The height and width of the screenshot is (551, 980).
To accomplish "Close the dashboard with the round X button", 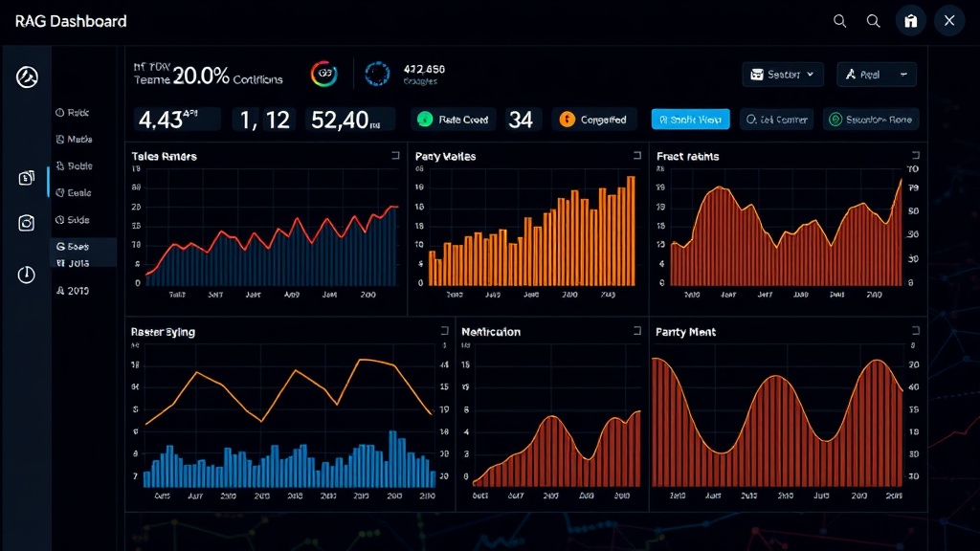I will pos(949,21).
